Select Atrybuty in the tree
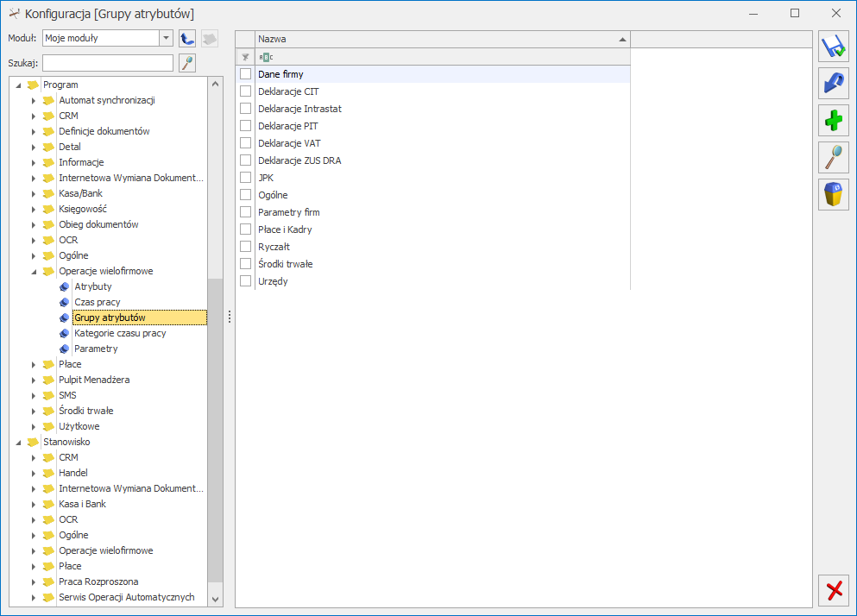This screenshot has width=857, height=616. [x=93, y=286]
